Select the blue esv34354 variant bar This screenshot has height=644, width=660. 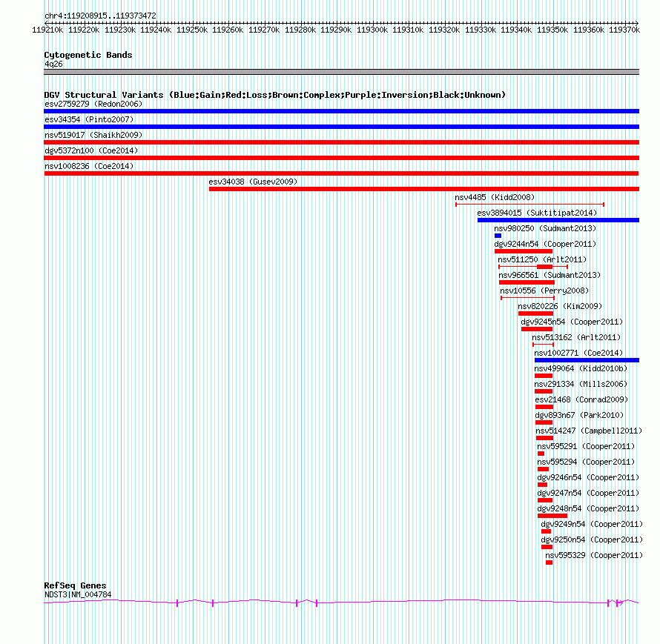click(341, 127)
